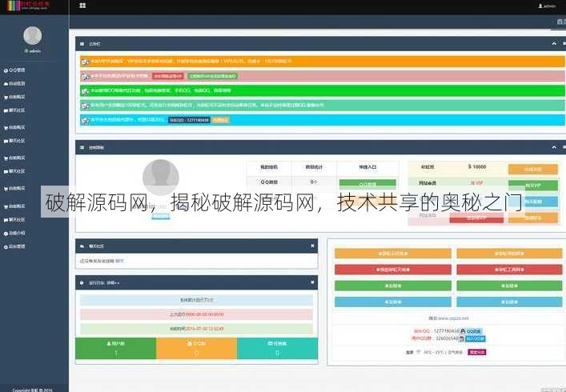Click the icon on the bright green announcement

tap(85, 91)
